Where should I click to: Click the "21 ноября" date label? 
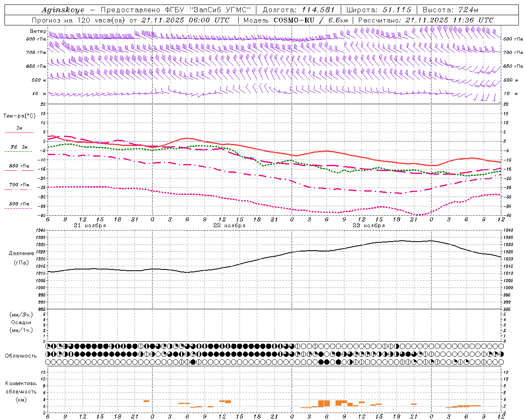(x=90, y=226)
